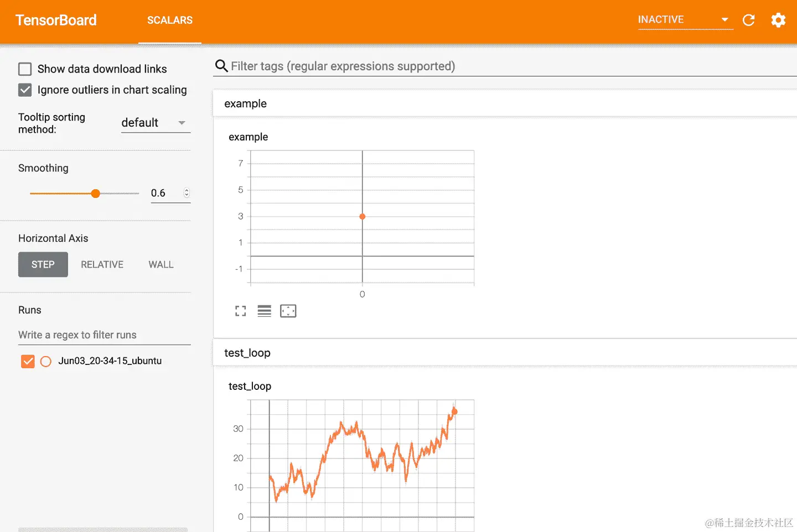The height and width of the screenshot is (532, 797).
Task: Click the reload data refresh icon
Action: point(749,20)
